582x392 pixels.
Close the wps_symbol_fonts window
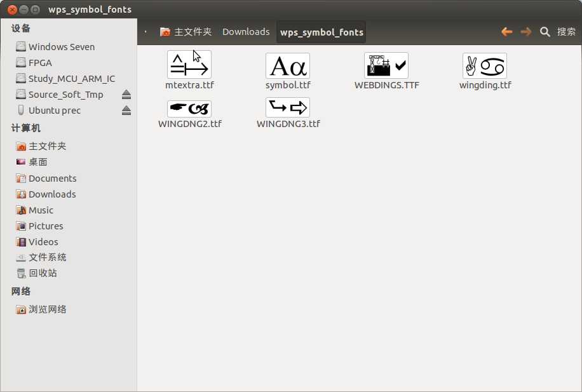click(12, 10)
